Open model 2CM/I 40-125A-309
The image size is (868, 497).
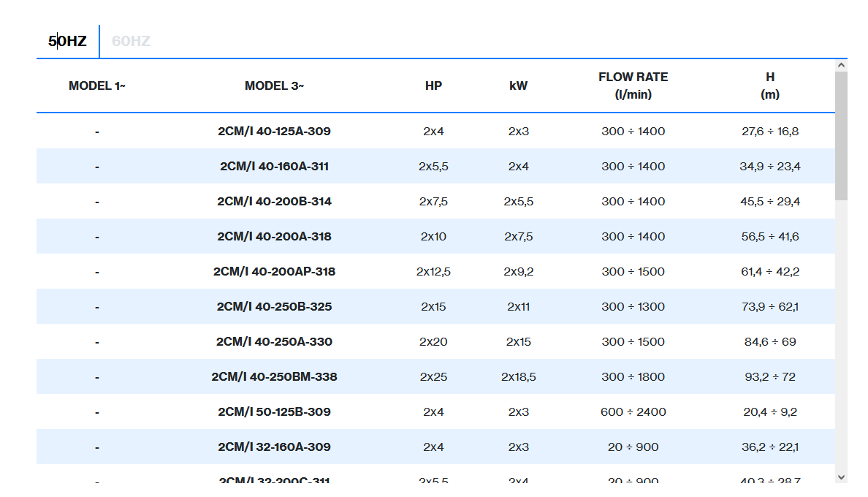[x=274, y=132]
